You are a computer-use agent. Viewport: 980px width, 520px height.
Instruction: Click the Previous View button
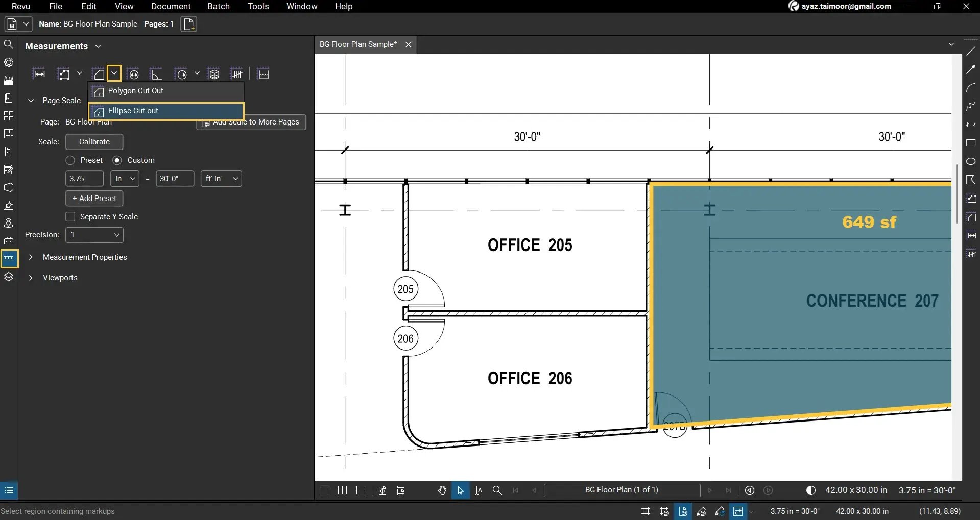tap(750, 490)
